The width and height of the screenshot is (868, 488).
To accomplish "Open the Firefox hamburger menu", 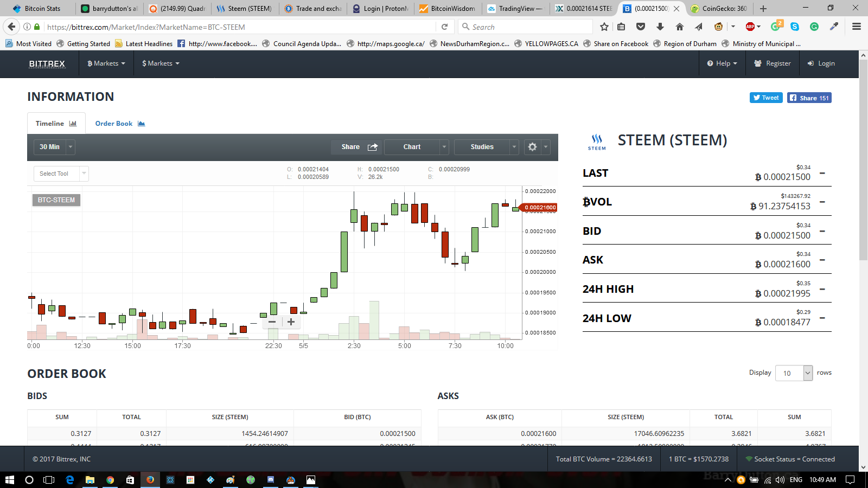I will pyautogui.click(x=857, y=27).
